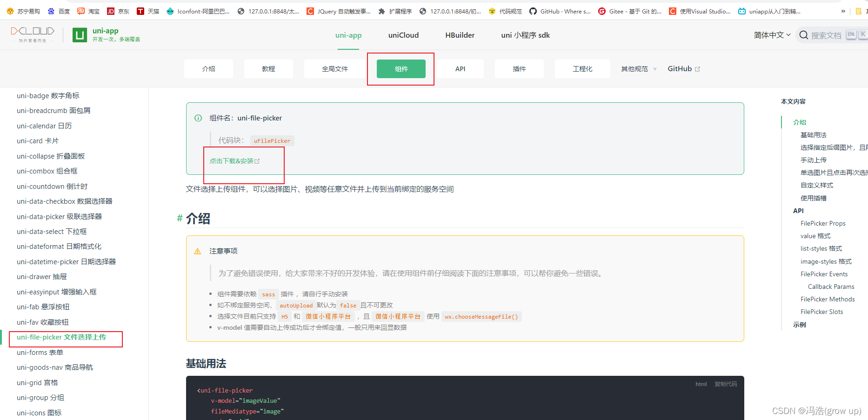Jump to FilePicker Props in outline

[x=823, y=223]
